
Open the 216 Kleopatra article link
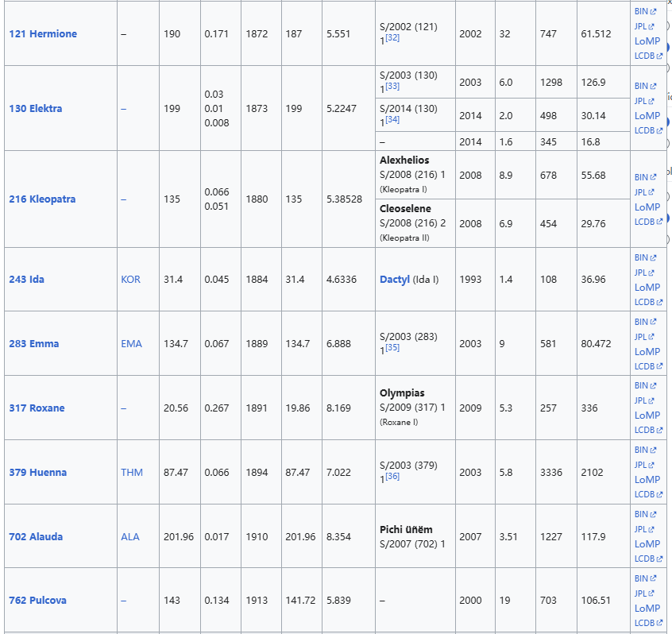tap(42, 199)
